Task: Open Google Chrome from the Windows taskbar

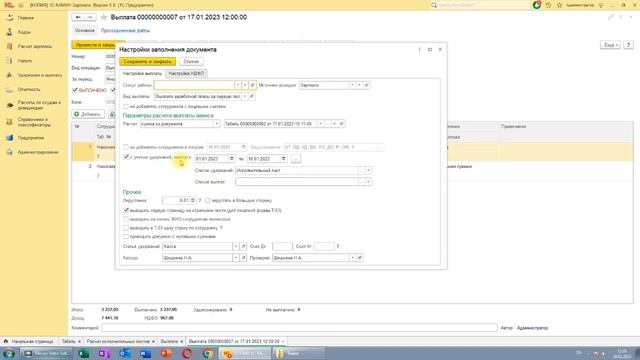Action: coord(207,353)
